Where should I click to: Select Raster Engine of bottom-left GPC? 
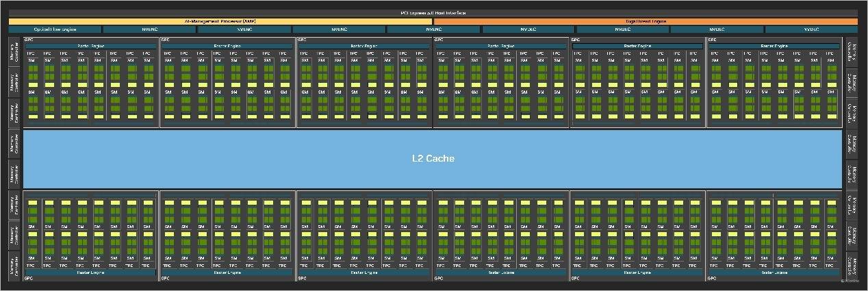coord(90,272)
